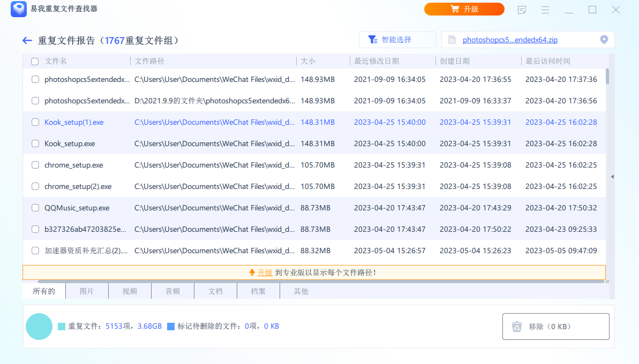639x364 pixels.
Task: Switch to the 音频 tab
Action: coord(173,291)
